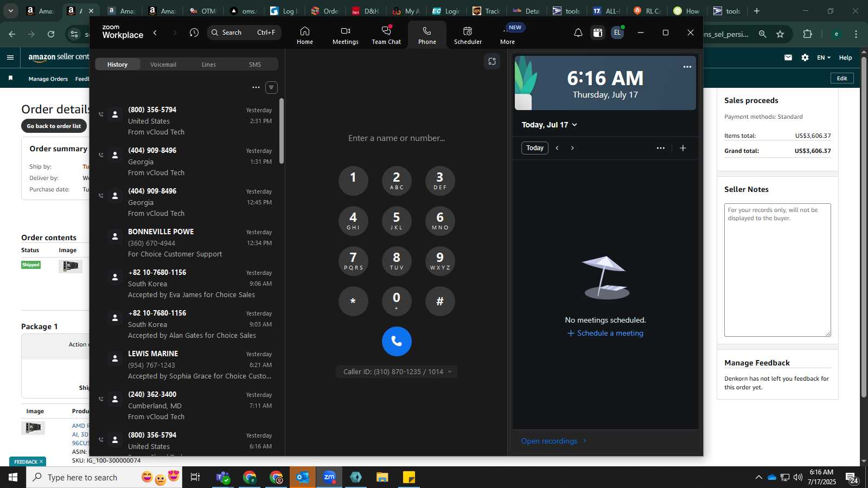Open EL profile avatar menu
Viewport: 868px width, 488px height.
tap(617, 33)
